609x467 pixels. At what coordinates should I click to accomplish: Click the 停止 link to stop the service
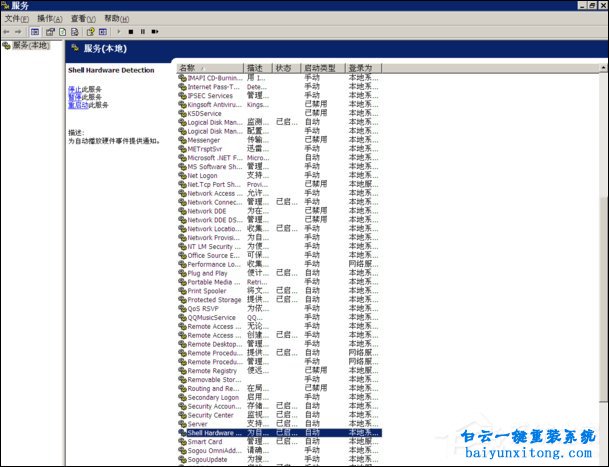point(73,89)
